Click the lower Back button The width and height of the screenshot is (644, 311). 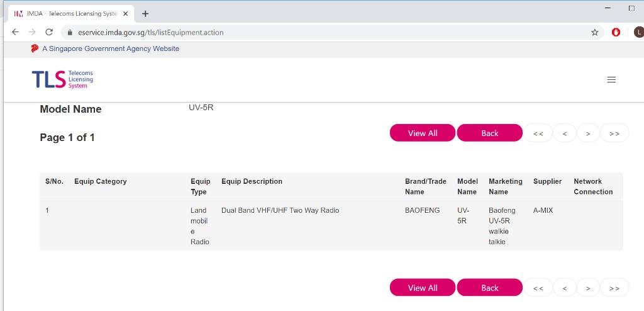489,288
